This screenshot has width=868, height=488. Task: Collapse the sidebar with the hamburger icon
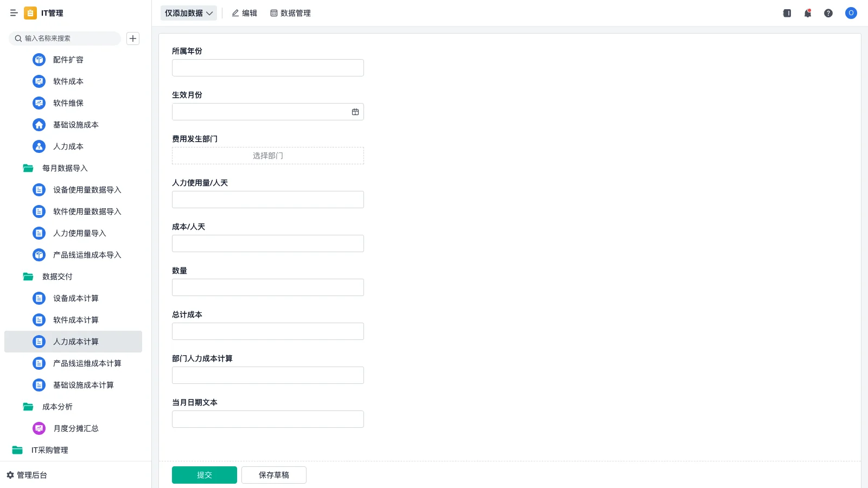[x=14, y=13]
